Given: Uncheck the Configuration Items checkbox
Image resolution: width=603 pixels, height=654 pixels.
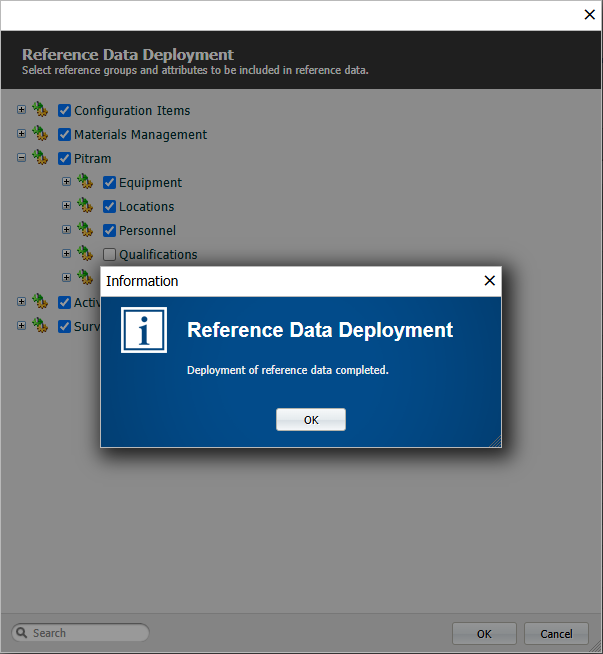Looking at the screenshot, I should (x=65, y=111).
